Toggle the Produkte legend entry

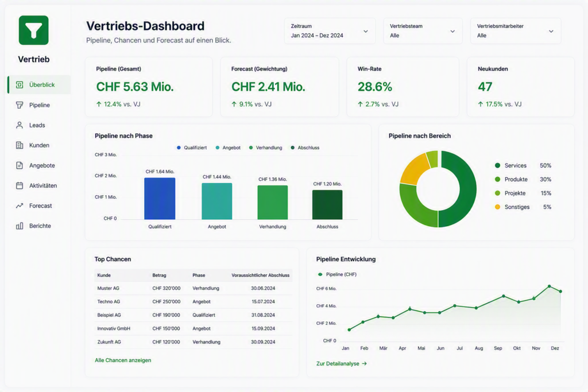pyautogui.click(x=523, y=179)
